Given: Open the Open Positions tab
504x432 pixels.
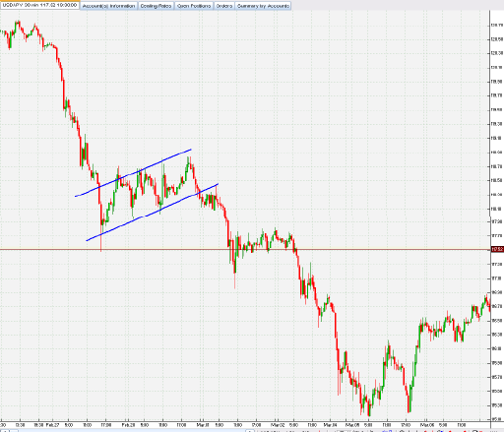Looking at the screenshot, I should (x=194, y=6).
